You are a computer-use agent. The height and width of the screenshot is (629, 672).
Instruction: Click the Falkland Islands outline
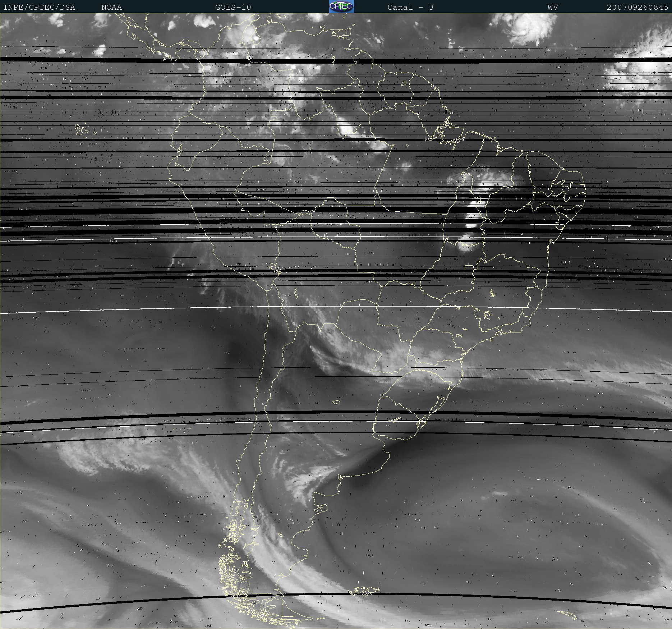[365, 590]
